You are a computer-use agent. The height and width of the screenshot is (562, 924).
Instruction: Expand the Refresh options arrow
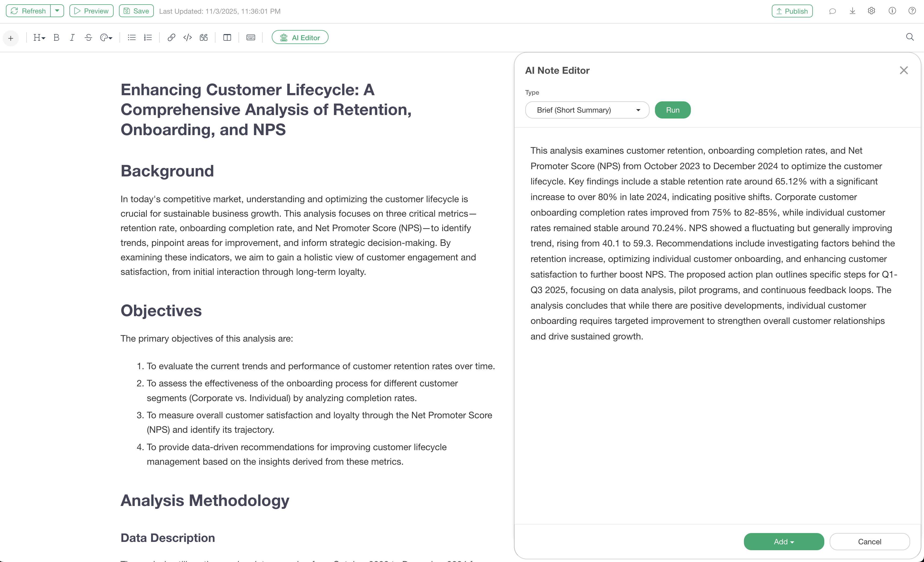pyautogui.click(x=57, y=11)
